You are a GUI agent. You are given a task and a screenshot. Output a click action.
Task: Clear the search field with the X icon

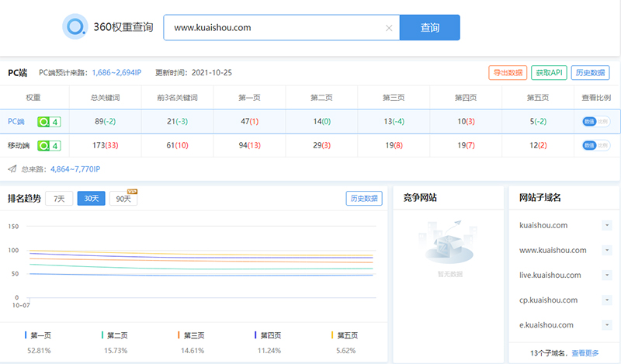click(x=389, y=28)
